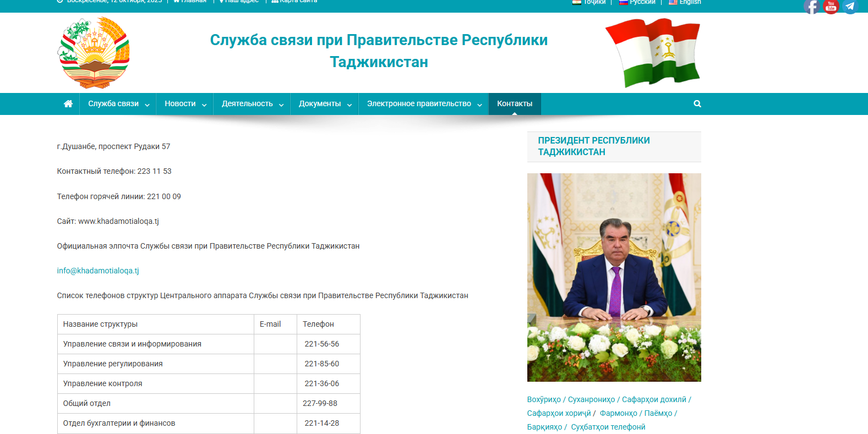This screenshot has width=868, height=434.
Task: Open the Электронное правительство menu
Action: pyautogui.click(x=424, y=104)
